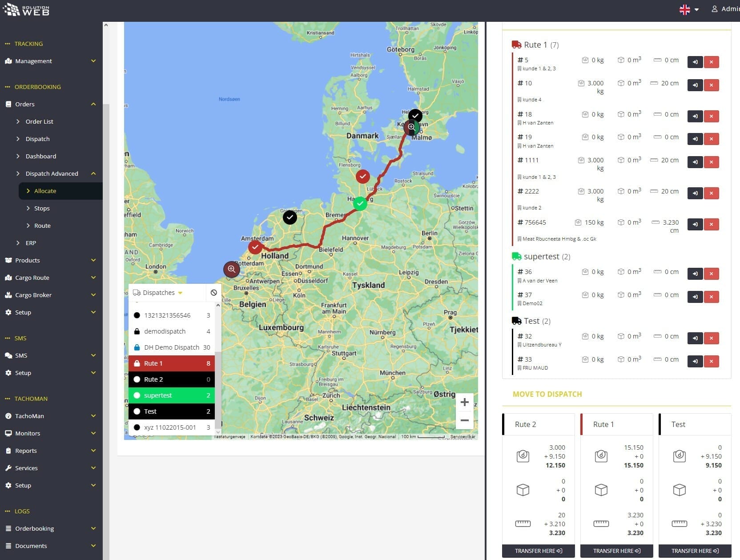The image size is (740, 560).
Task: Open the Stops menu item
Action: (x=42, y=208)
